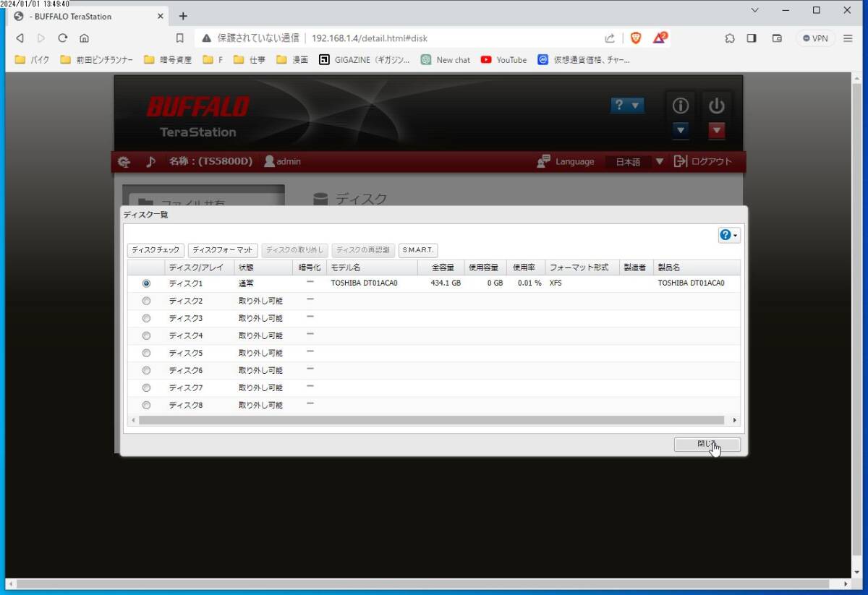Open the 仮想通貨価格 bookmark
The image size is (868, 595).
(584, 60)
